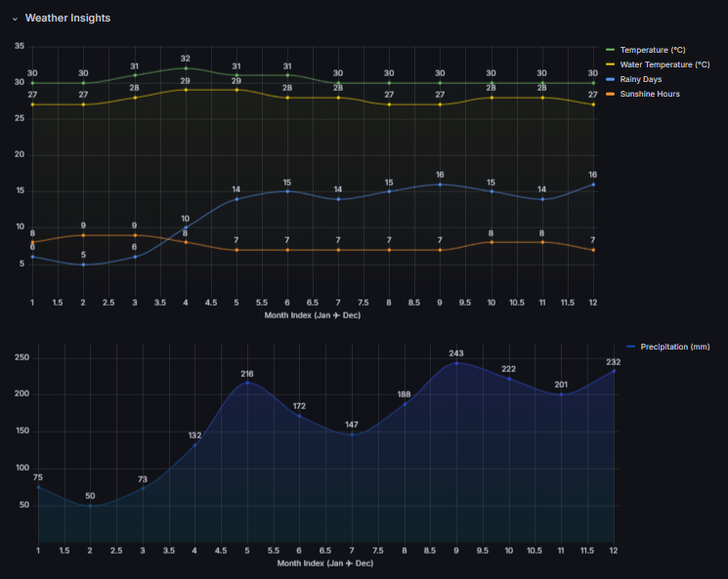Screen dimensions: 728x579
Task: Click the Weather Insights row title
Action: coord(67,19)
